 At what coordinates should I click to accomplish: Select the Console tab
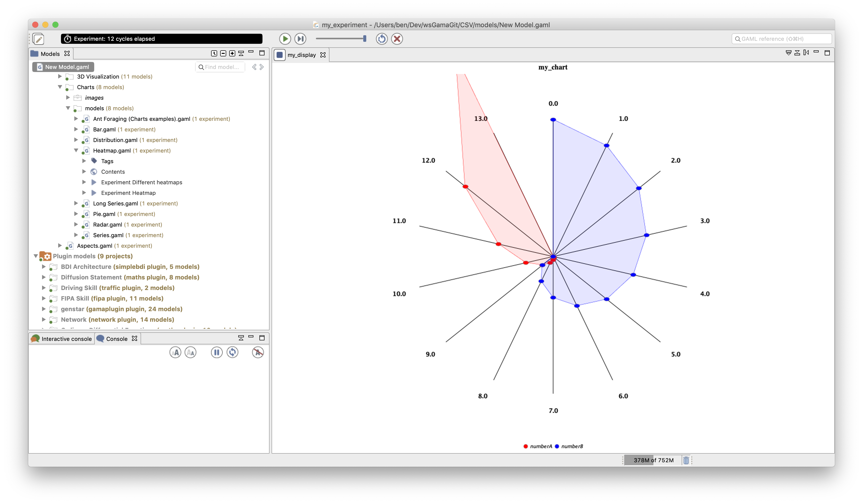[x=116, y=339]
